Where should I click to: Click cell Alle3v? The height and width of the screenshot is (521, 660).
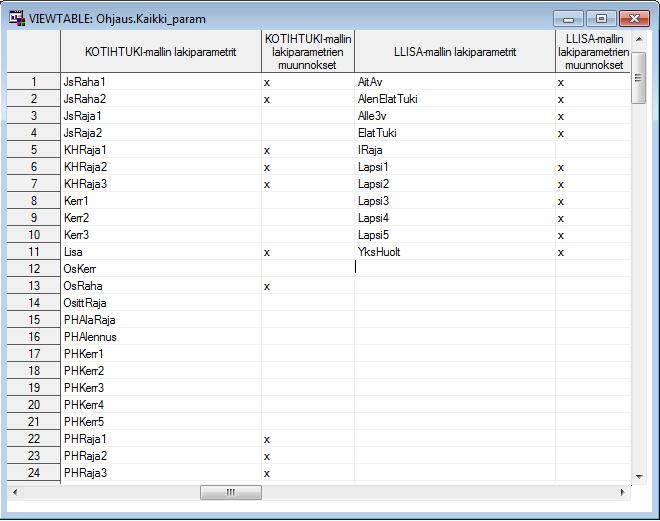coord(455,116)
